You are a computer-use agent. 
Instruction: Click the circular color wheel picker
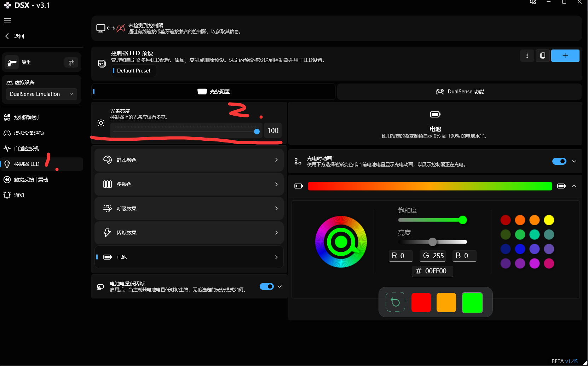(341, 242)
